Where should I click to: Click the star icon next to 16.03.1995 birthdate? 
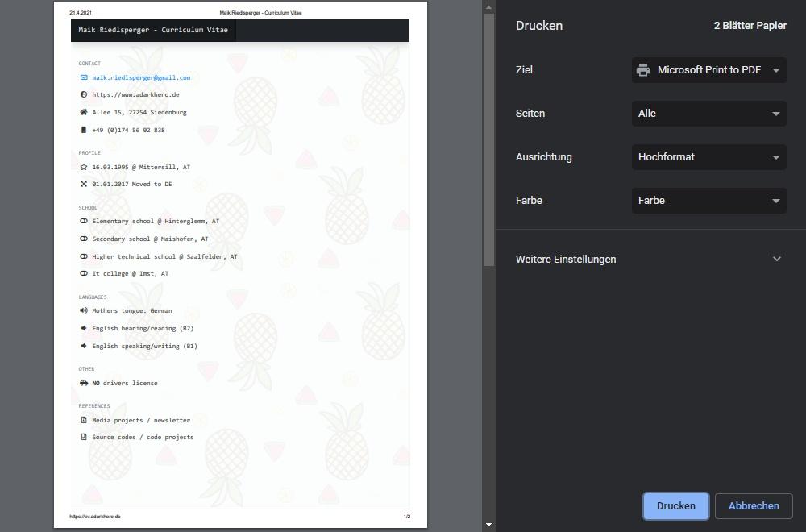click(x=84, y=167)
